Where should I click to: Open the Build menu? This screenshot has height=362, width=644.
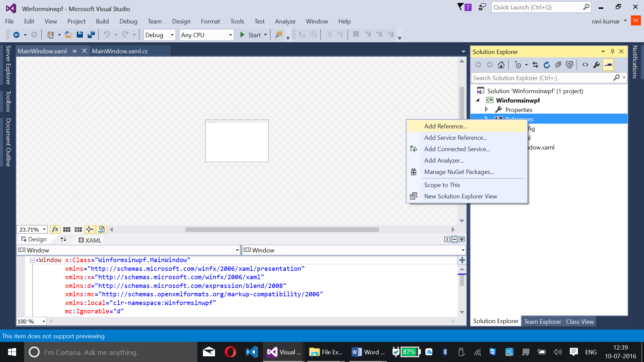102,21
